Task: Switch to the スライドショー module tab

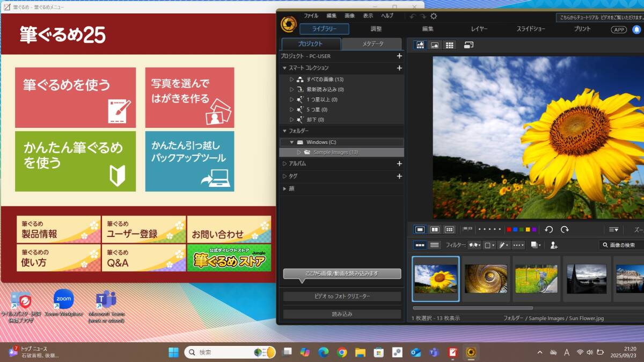Action: (531, 29)
